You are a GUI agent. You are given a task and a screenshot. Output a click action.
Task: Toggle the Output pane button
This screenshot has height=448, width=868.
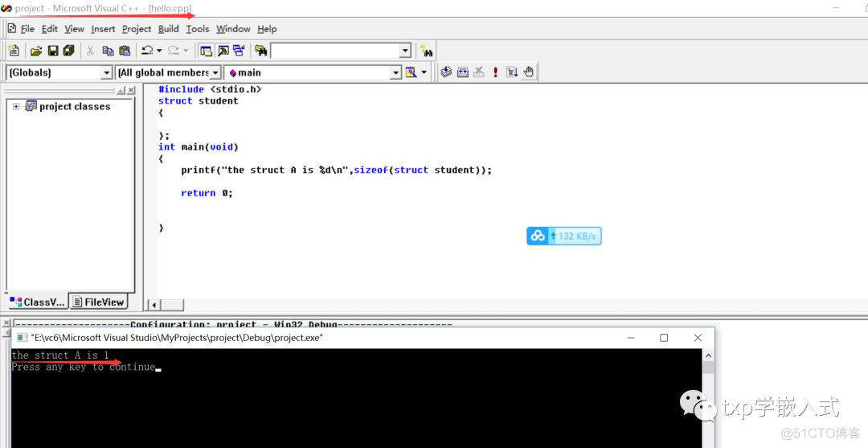coord(223,51)
